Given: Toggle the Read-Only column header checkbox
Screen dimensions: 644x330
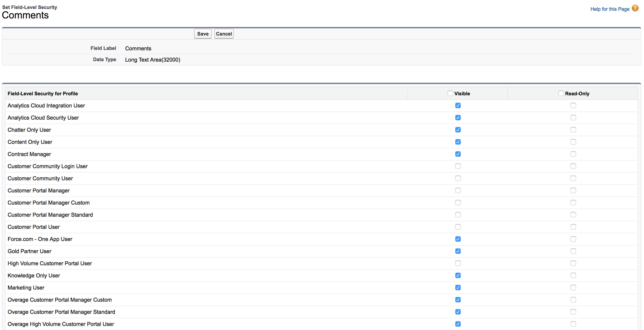Looking at the screenshot, I should coord(561,93).
